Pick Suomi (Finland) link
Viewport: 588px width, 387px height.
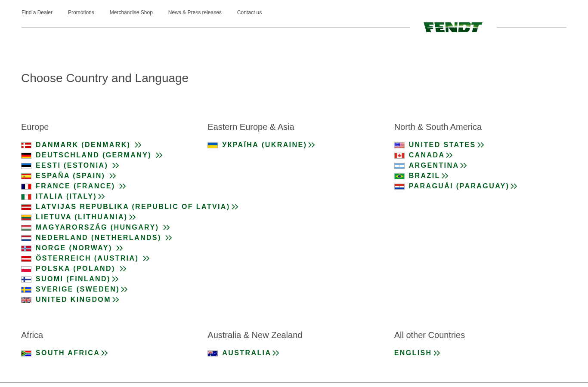point(77,279)
